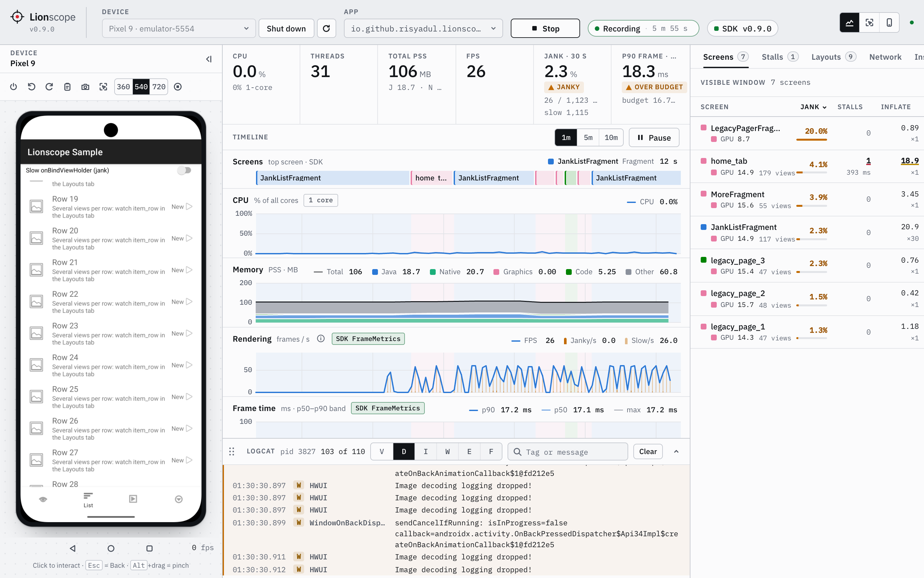Switch to charts view icon
The width and height of the screenshot is (924, 578).
[850, 22]
